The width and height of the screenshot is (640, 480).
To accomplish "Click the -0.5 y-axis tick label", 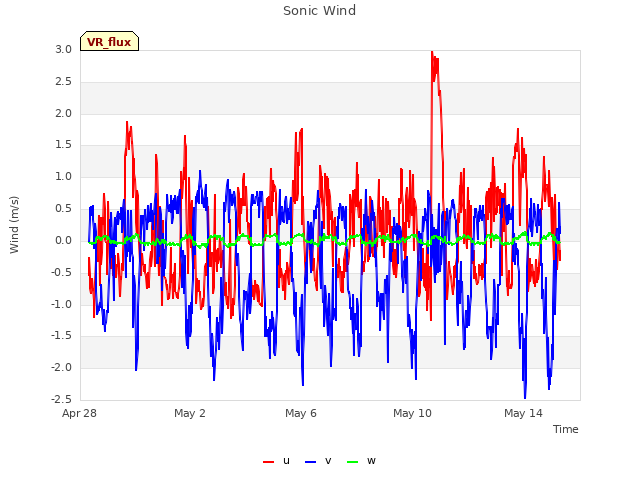I will (x=62, y=272).
